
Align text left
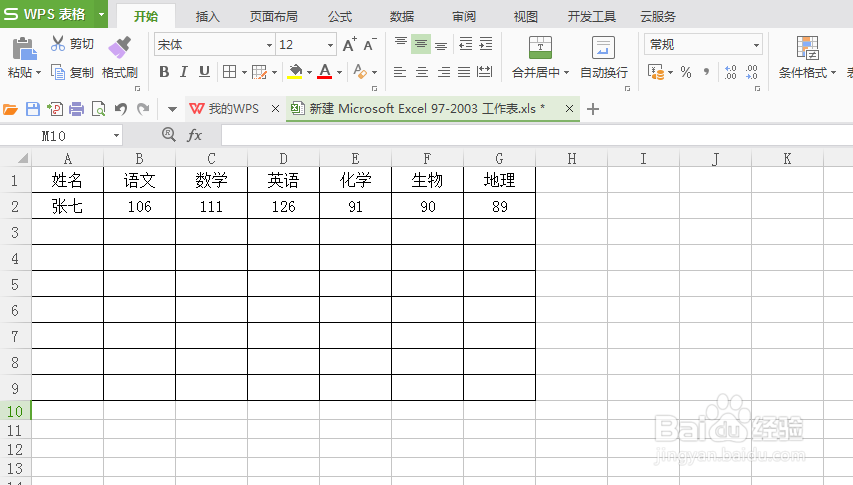point(400,72)
